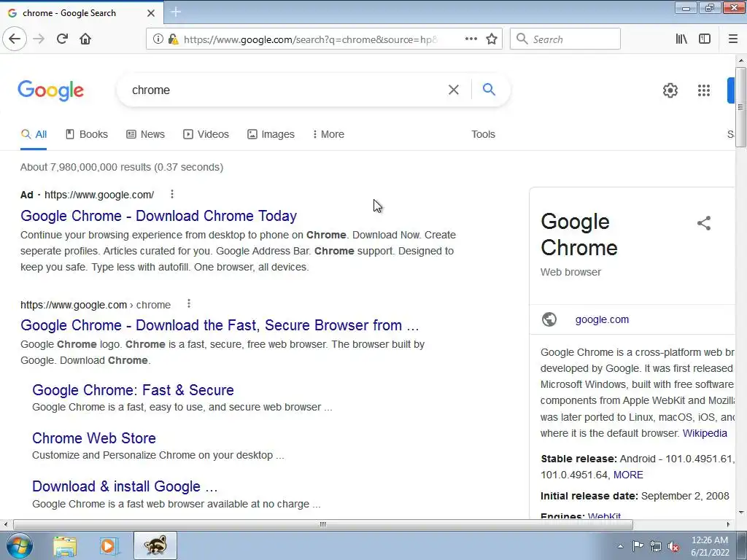Viewport: 747px width, 560px height.
Task: Bookmark this page with the star icon
Action: pos(492,39)
